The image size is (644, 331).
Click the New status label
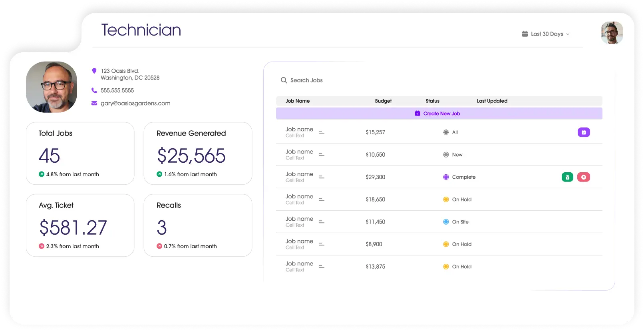coord(457,155)
